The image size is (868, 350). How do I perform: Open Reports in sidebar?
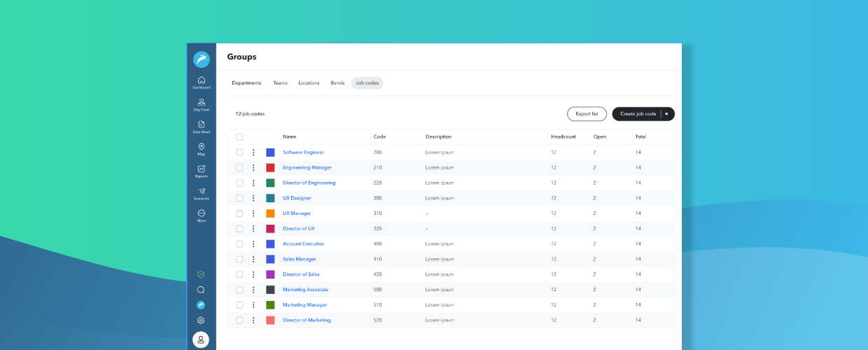[x=201, y=171]
